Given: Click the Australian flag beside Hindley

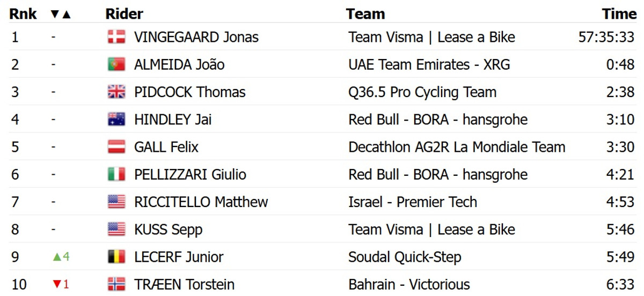Looking at the screenshot, I should (x=116, y=120).
